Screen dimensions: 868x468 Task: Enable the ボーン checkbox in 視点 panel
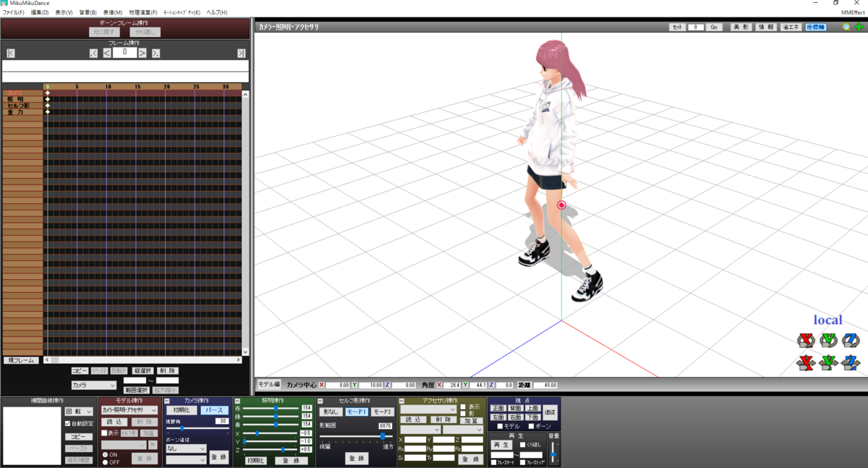click(530, 427)
